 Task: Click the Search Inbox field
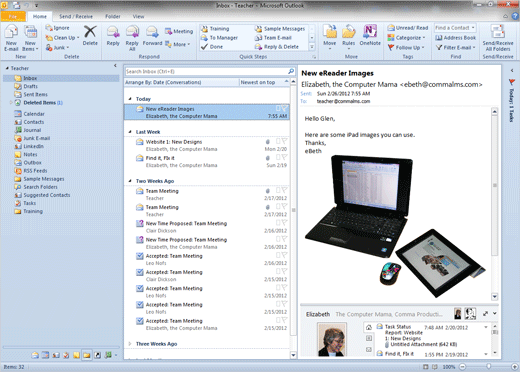(207, 71)
